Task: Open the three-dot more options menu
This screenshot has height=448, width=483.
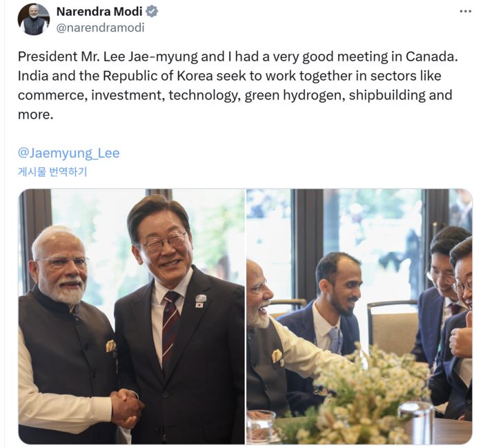Action: [x=466, y=12]
